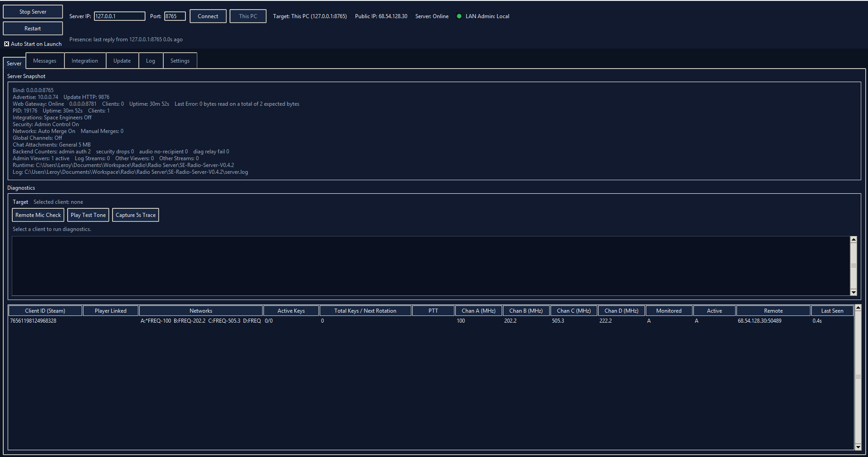Click Total Keys / Next Rotation header
This screenshot has width=868, height=457.
(366, 311)
